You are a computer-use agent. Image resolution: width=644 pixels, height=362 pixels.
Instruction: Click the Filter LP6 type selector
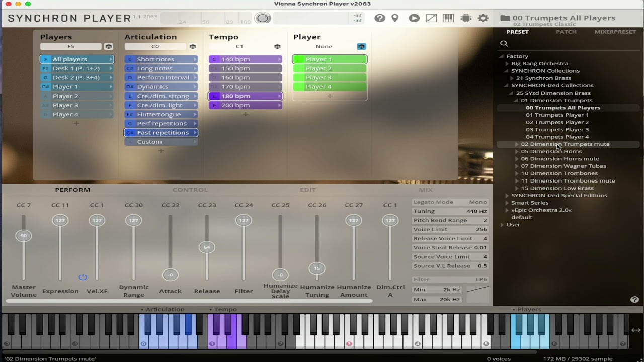pyautogui.click(x=450, y=280)
